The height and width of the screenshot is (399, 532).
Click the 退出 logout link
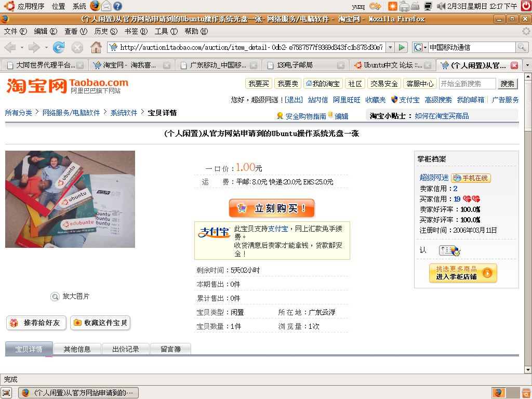tap(294, 100)
